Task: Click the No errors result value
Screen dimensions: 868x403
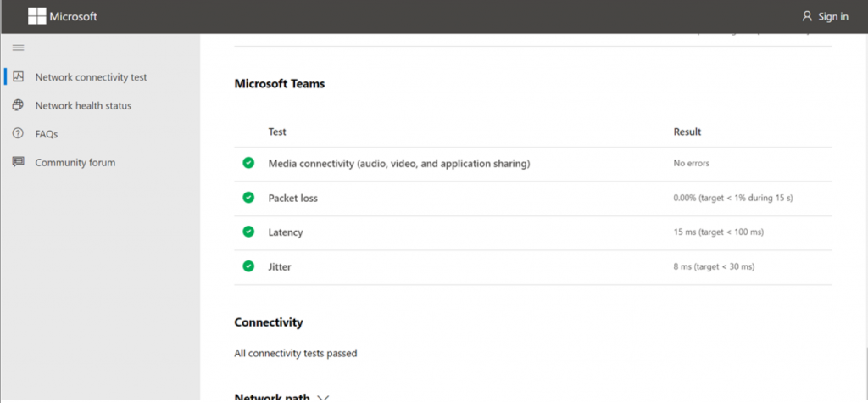Action: (x=692, y=164)
